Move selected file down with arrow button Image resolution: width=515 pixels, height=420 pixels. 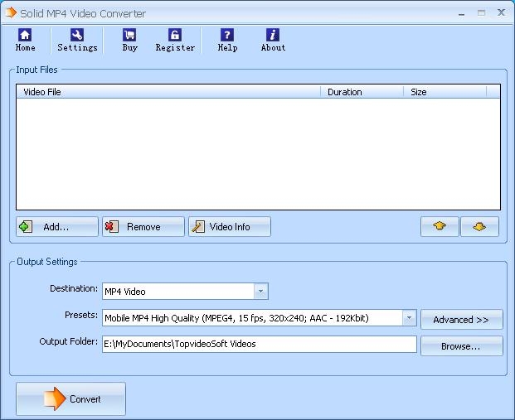[x=479, y=227]
